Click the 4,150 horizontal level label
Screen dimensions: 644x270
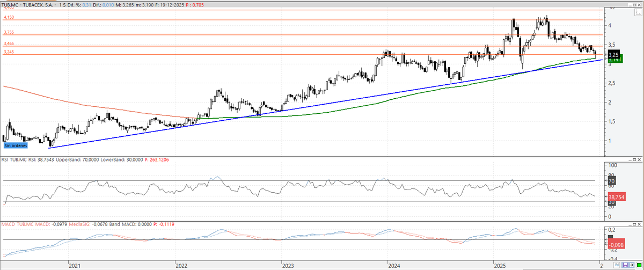click(9, 18)
